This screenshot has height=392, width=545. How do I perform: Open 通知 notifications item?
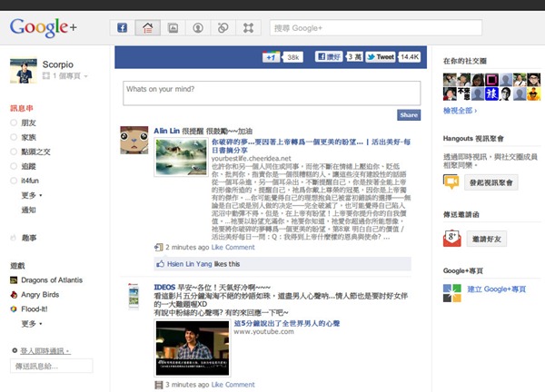click(x=28, y=210)
